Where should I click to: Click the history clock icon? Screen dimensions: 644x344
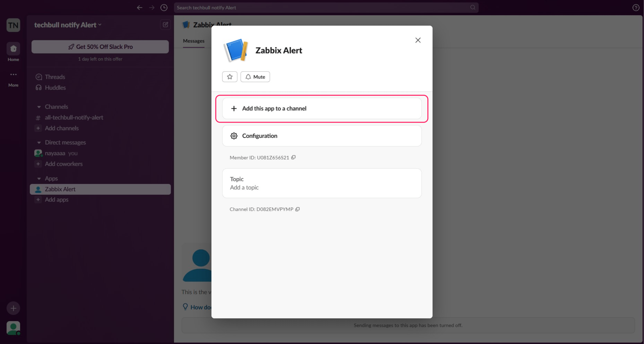click(164, 8)
